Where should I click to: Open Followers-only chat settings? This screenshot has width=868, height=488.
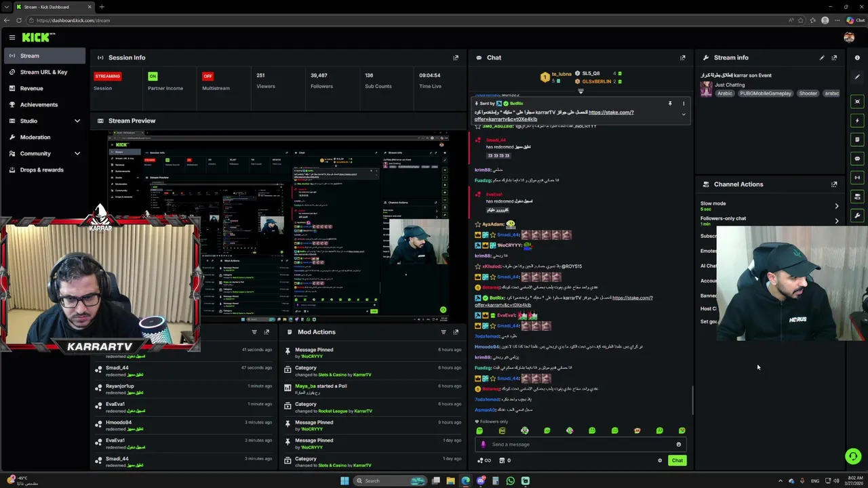point(770,220)
